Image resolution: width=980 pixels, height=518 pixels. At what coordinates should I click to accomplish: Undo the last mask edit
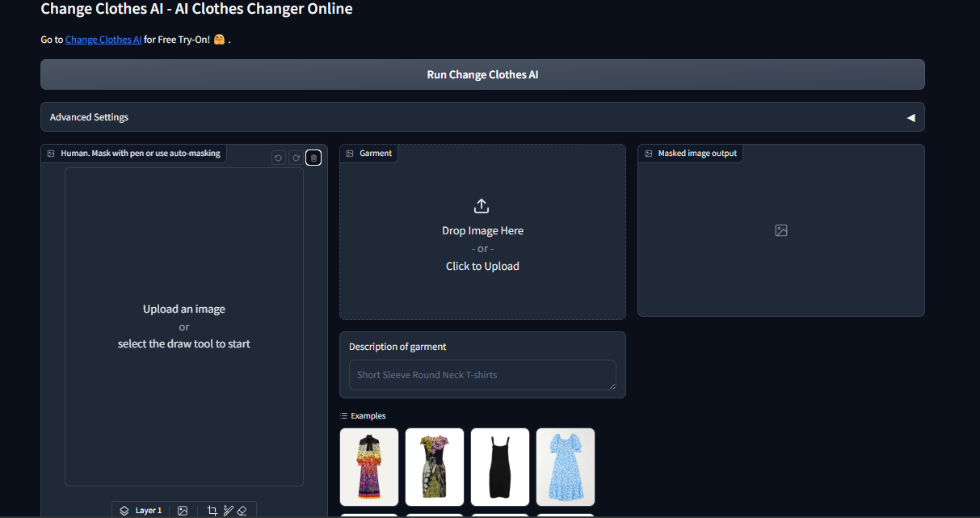[x=278, y=158]
